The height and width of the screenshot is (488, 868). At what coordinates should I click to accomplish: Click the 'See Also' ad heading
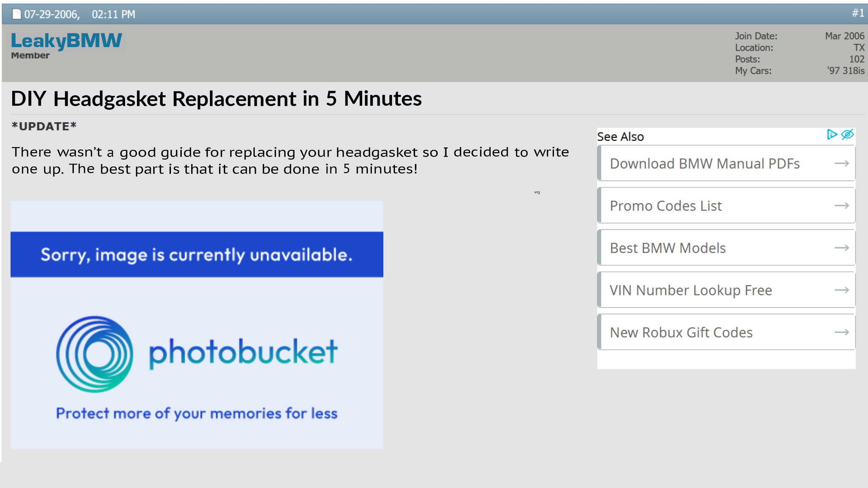pyautogui.click(x=620, y=136)
